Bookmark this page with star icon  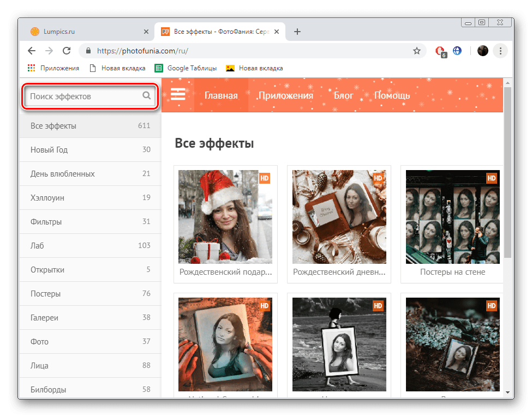point(417,51)
